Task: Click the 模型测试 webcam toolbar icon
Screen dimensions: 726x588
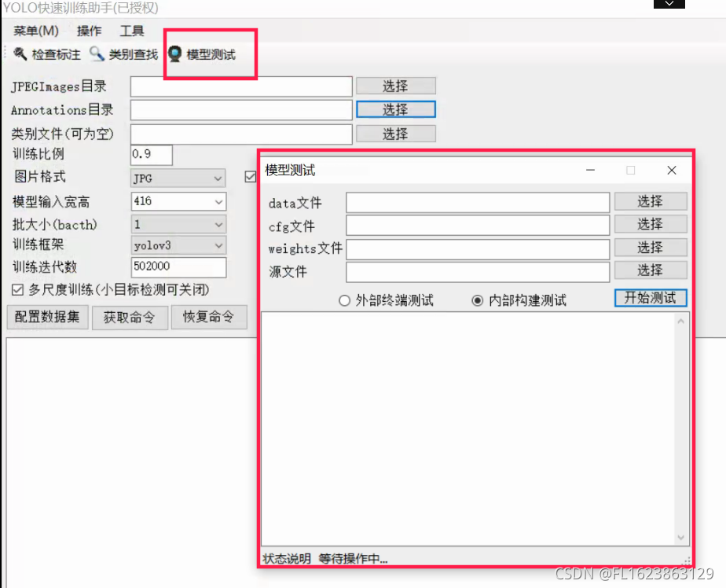Action: pyautogui.click(x=174, y=54)
